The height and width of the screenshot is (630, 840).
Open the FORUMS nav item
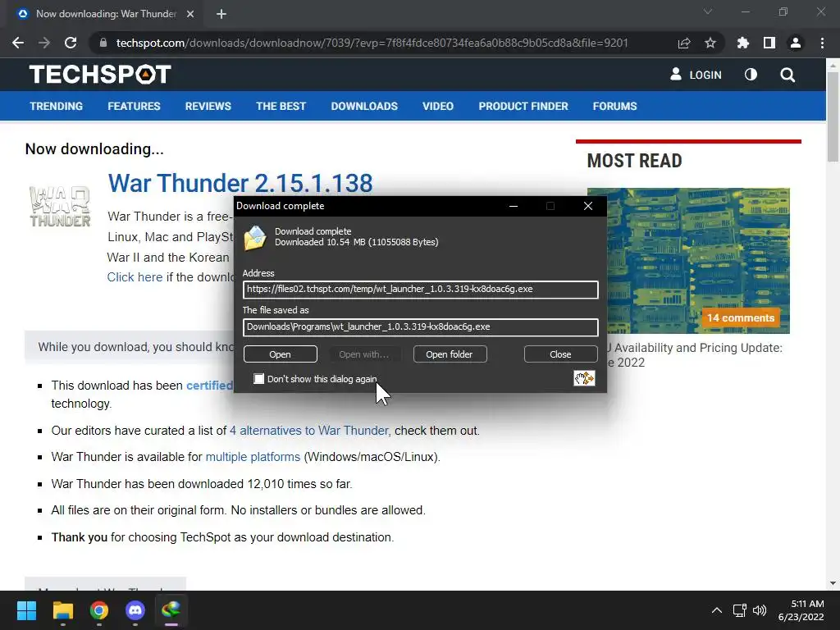[x=614, y=106]
